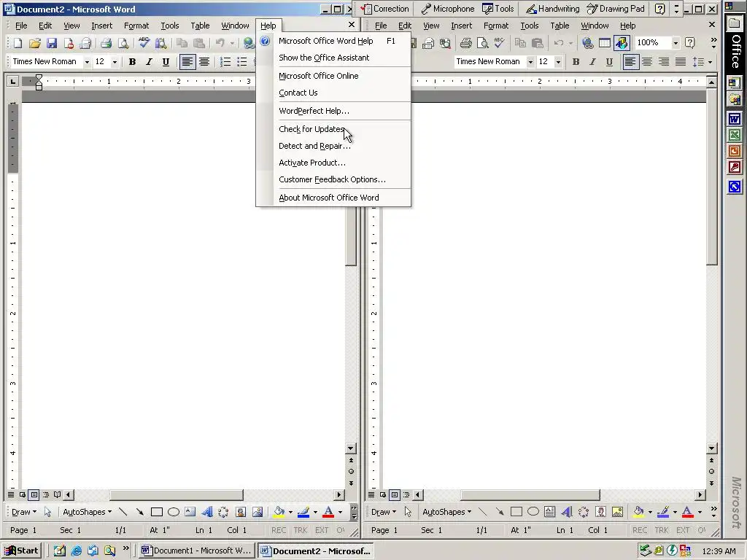Click the Fill Color bucket in Document2 Drawing toolbar
The width and height of the screenshot is (747, 560).
(x=279, y=512)
